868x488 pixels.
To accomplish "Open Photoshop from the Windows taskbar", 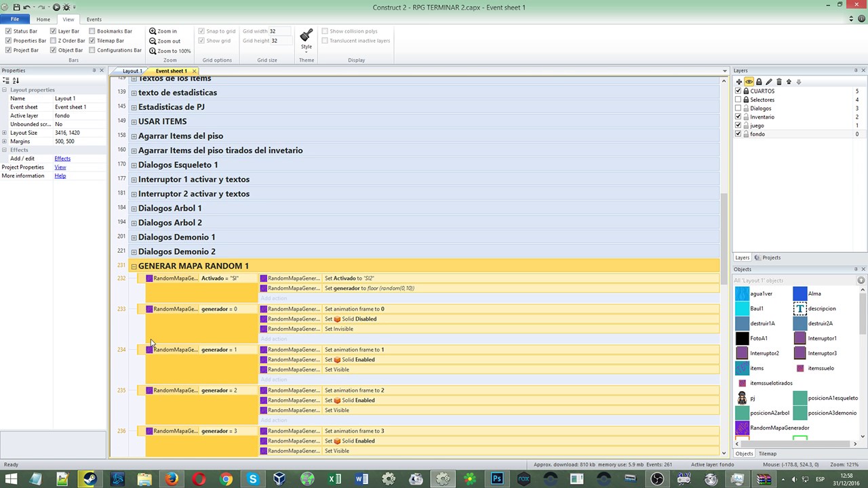I will pyautogui.click(x=497, y=479).
